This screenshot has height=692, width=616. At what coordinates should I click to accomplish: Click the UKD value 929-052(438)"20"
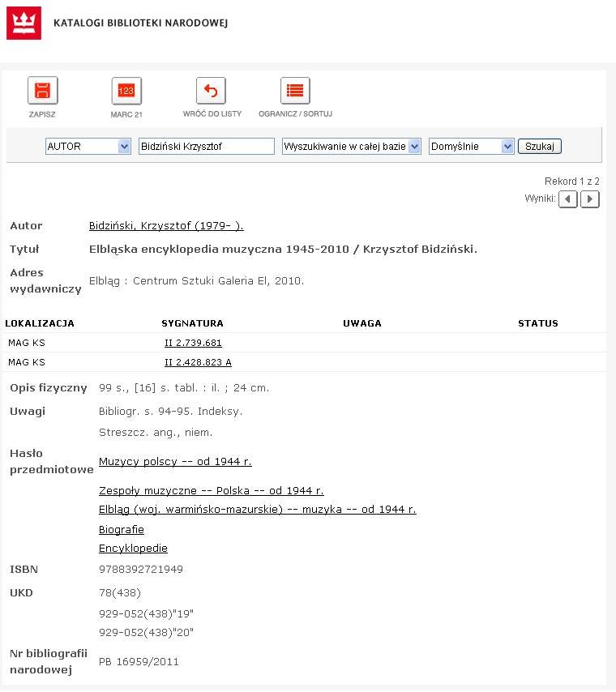(x=146, y=632)
